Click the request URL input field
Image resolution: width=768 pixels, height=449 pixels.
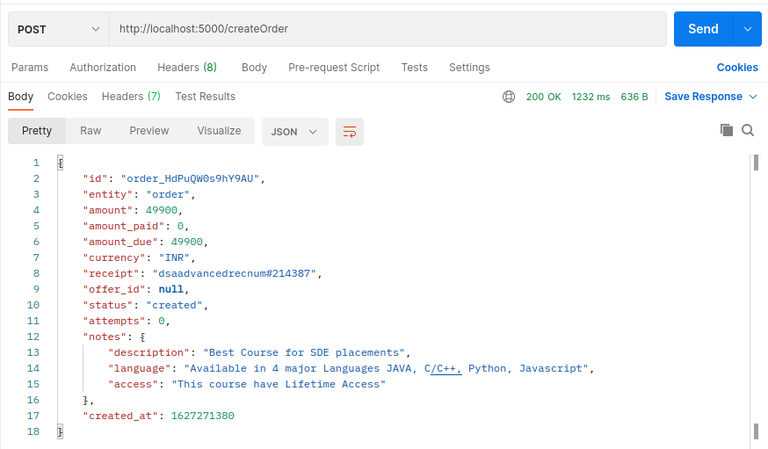[388, 29]
